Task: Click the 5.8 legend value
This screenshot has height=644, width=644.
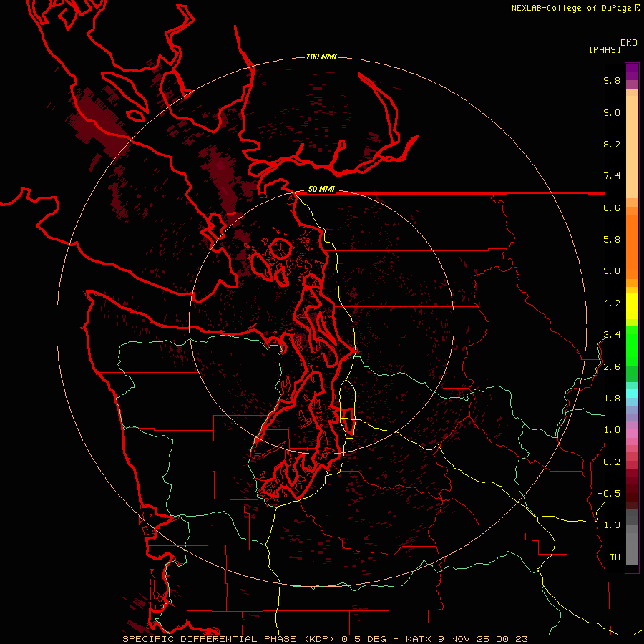Action: (x=612, y=240)
